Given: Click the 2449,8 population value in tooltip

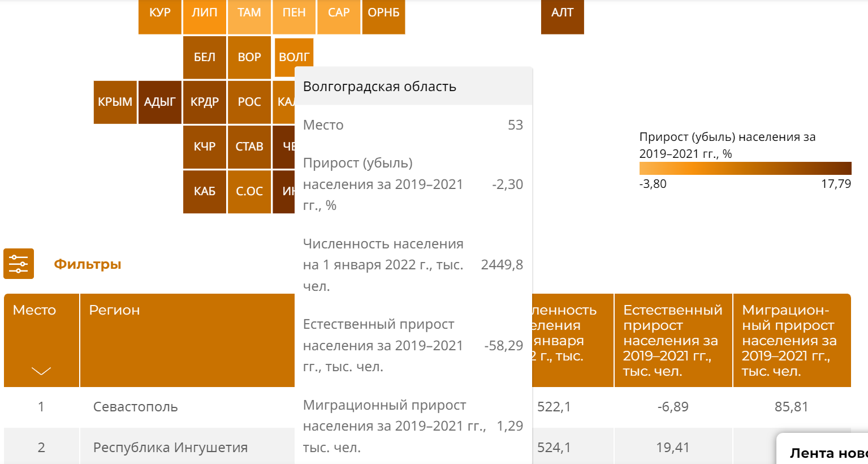Looking at the screenshot, I should click(502, 265).
